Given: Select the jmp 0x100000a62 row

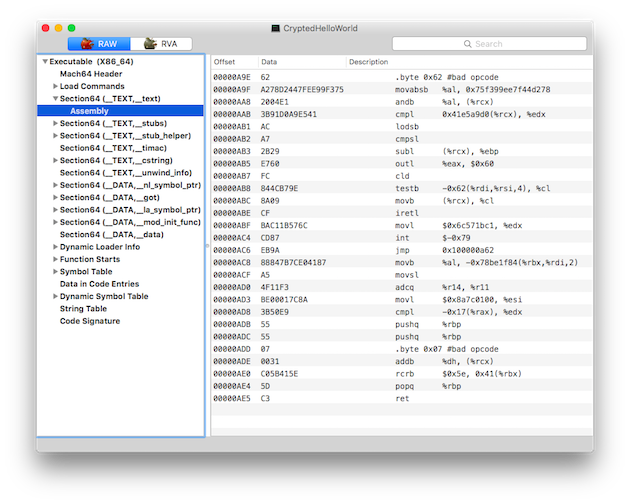Looking at the screenshot, I should pyautogui.click(x=402, y=250).
